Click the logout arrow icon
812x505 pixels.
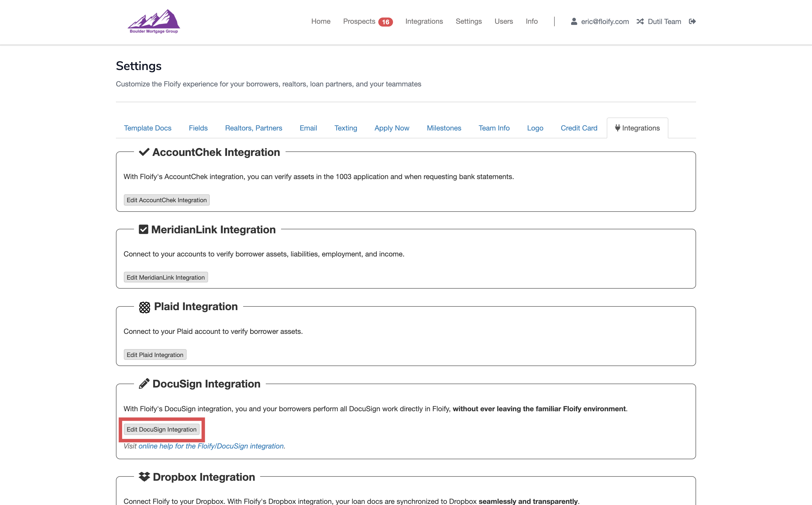click(692, 21)
